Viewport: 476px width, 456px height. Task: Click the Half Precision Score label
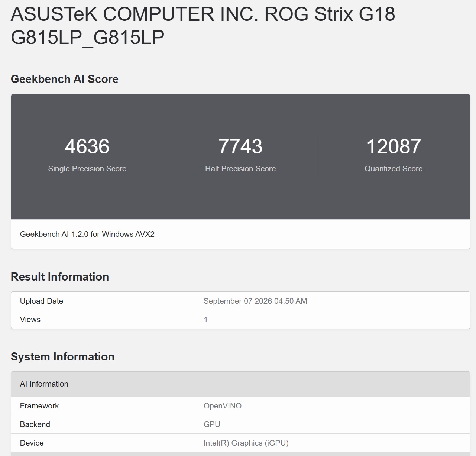[x=240, y=169]
